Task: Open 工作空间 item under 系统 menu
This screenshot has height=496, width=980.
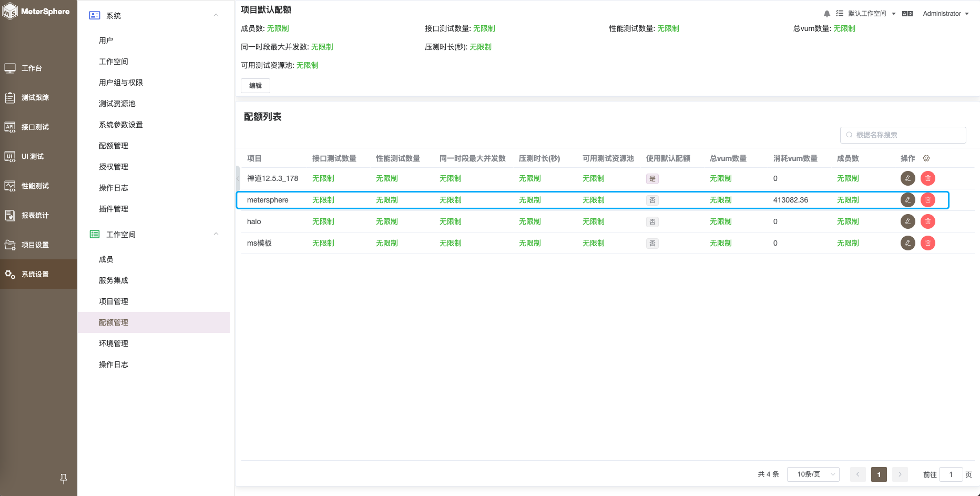Action: click(x=154, y=62)
